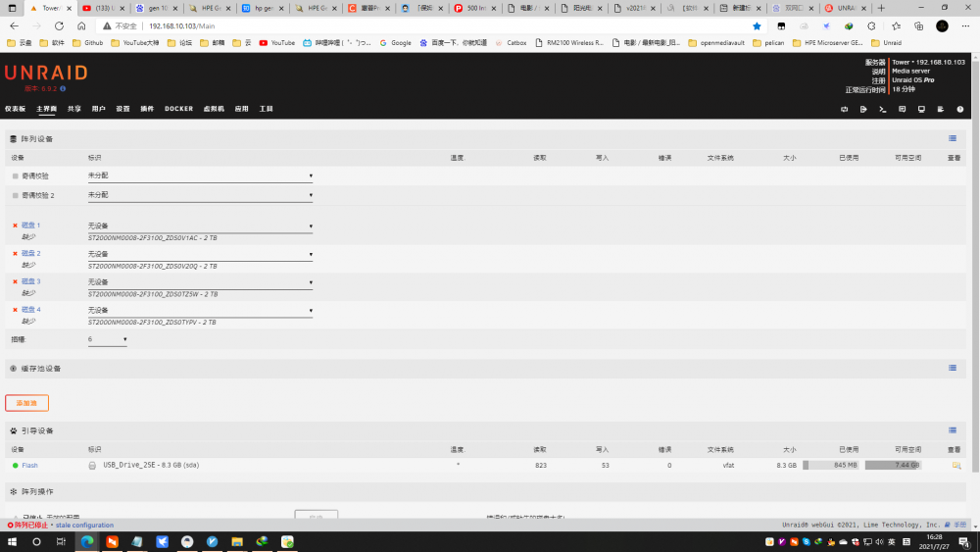Open the feedback icon in Unraid header
The width and height of the screenshot is (980, 552).
(902, 109)
